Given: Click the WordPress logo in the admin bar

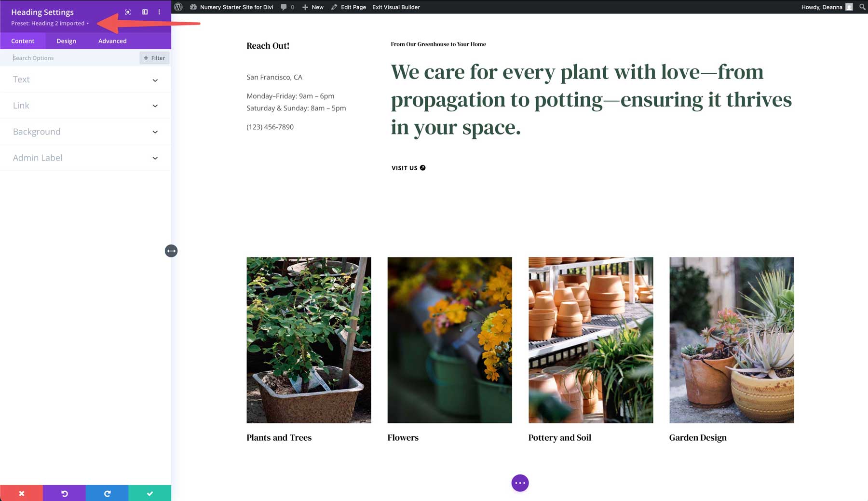Looking at the screenshot, I should (178, 7).
